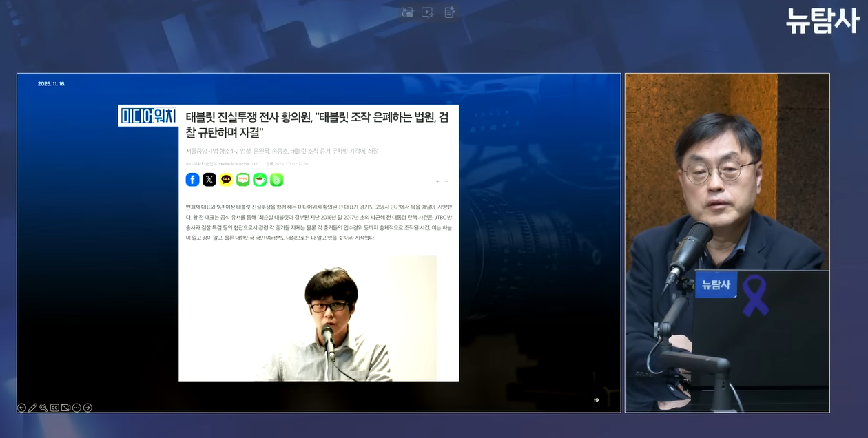This screenshot has width=868, height=438.
Task: Increase article font size plus sign
Action: coord(437,182)
